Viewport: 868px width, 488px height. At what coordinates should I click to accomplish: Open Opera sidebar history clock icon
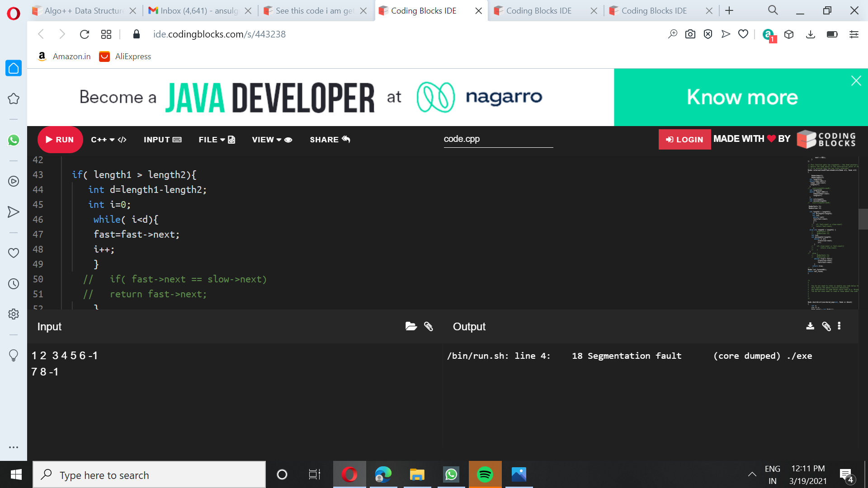coord(14,284)
